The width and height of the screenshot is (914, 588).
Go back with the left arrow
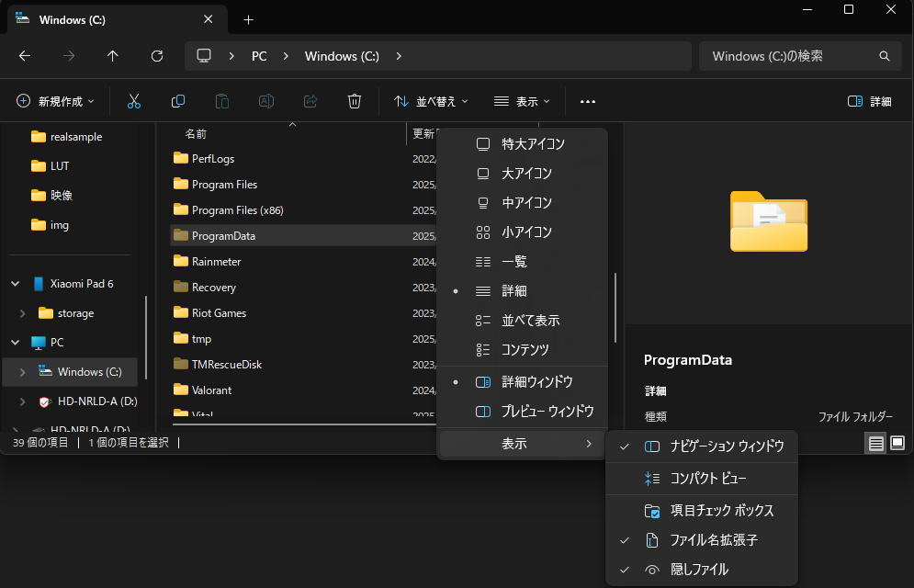(25, 56)
